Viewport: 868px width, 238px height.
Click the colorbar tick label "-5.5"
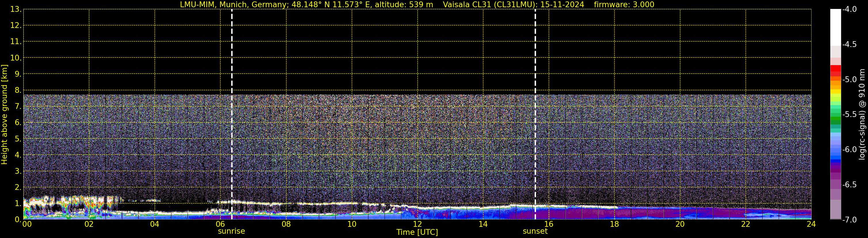click(x=850, y=115)
